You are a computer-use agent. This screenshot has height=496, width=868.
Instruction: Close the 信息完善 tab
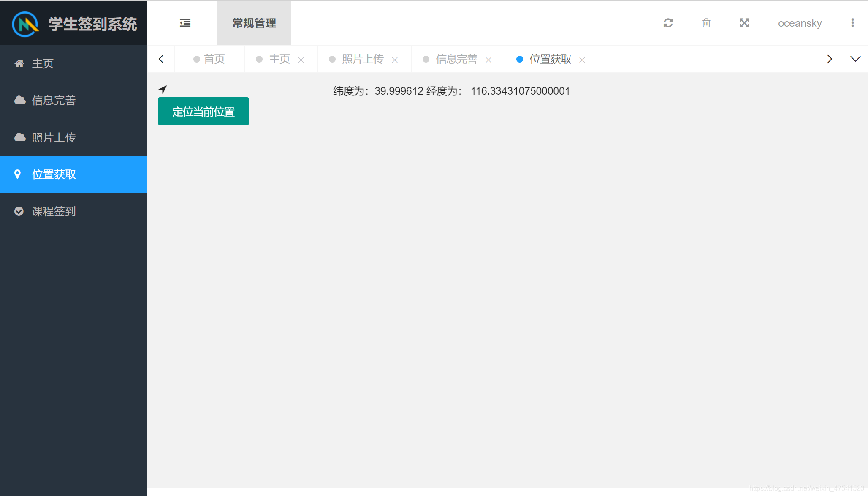click(x=488, y=60)
